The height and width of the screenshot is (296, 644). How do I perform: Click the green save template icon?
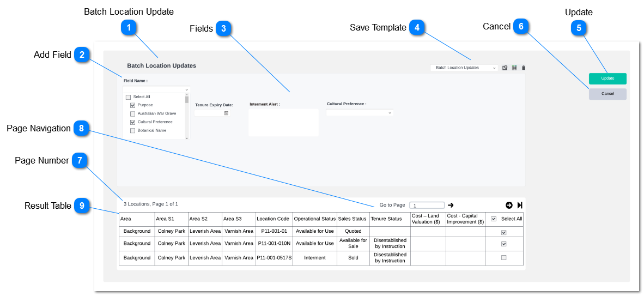(514, 68)
